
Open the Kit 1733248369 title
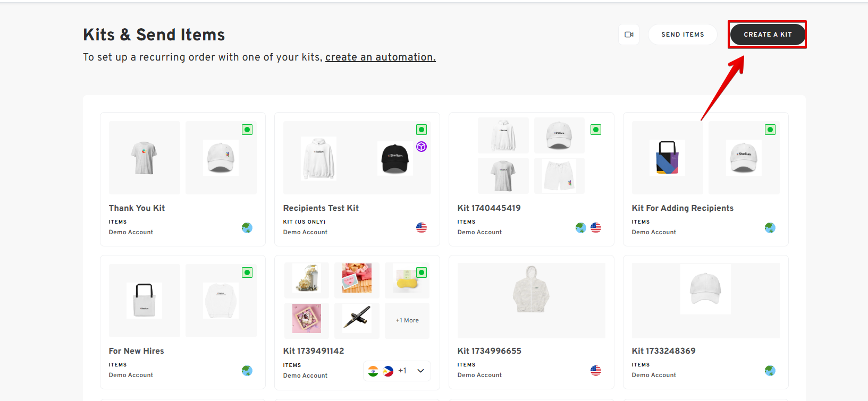coord(663,351)
